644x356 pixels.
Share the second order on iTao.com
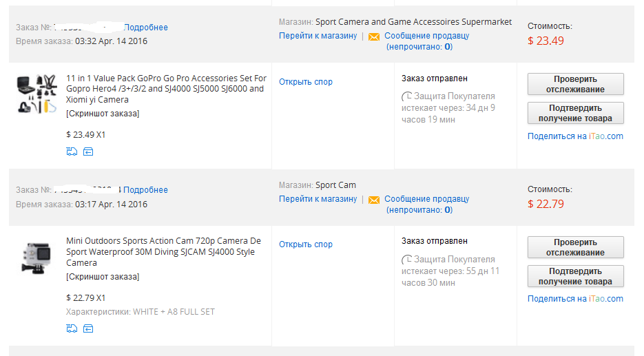coord(575,299)
